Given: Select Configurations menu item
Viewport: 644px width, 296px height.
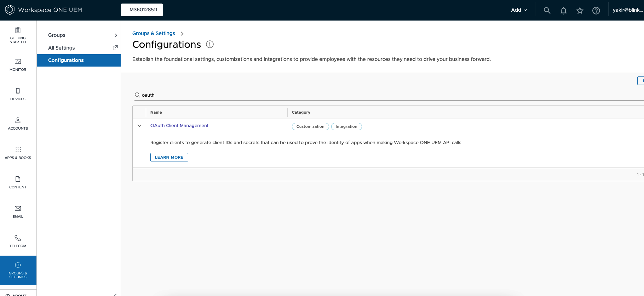Looking at the screenshot, I should click(79, 60).
